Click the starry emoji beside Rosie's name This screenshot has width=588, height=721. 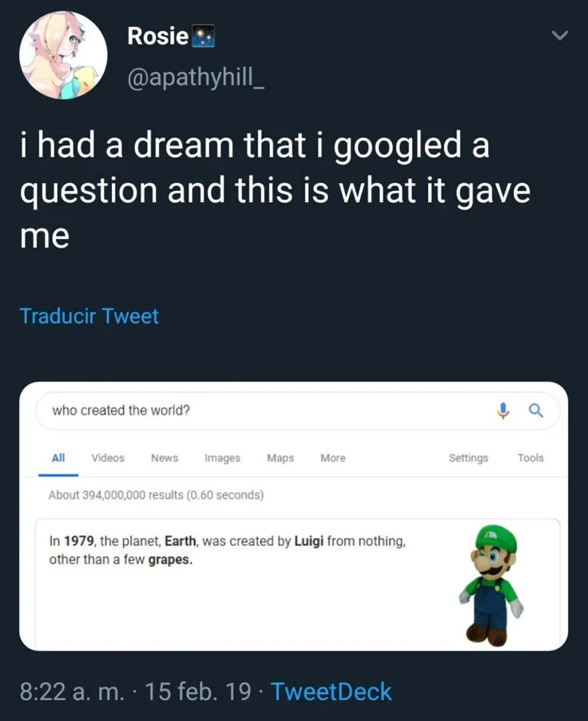(x=203, y=36)
